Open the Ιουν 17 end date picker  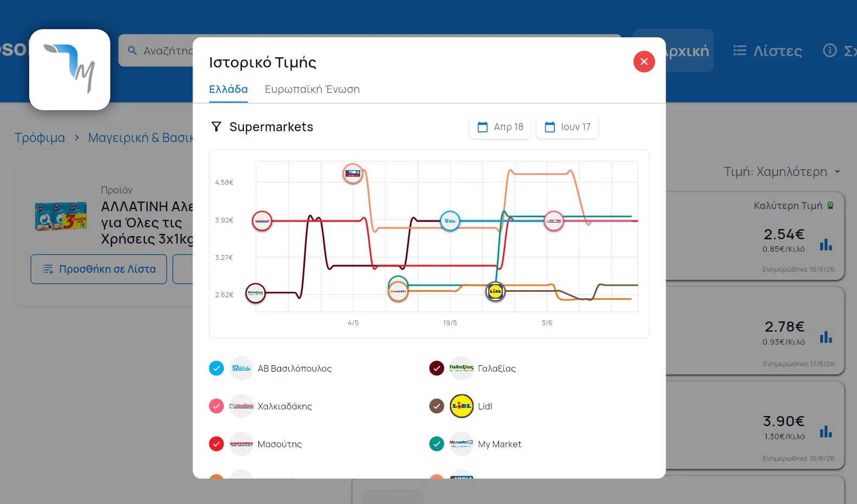coord(567,127)
